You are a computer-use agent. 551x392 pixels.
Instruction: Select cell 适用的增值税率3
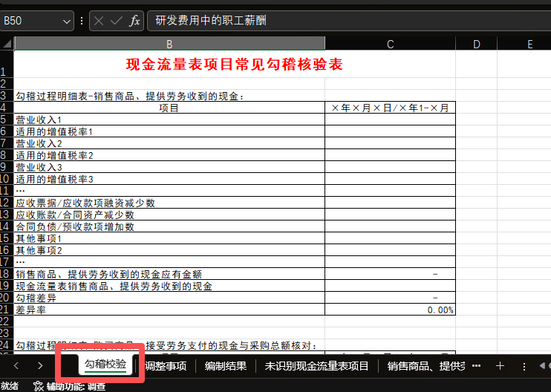169,179
